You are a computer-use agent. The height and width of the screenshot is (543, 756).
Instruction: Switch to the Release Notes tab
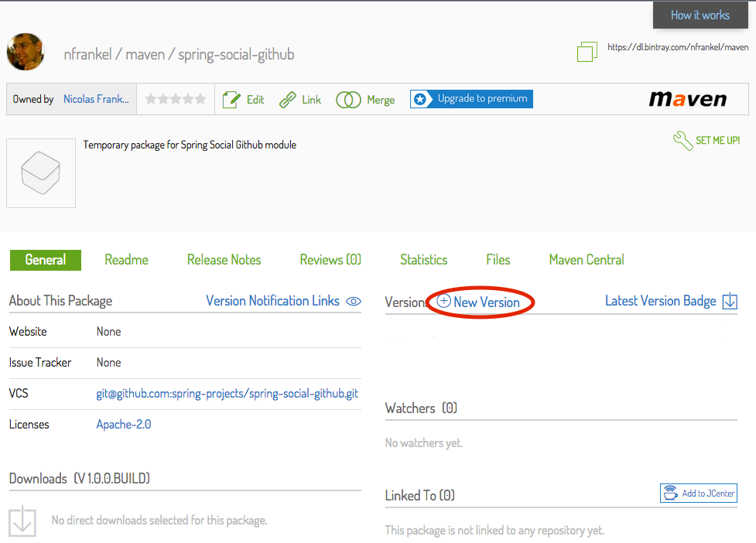(224, 260)
